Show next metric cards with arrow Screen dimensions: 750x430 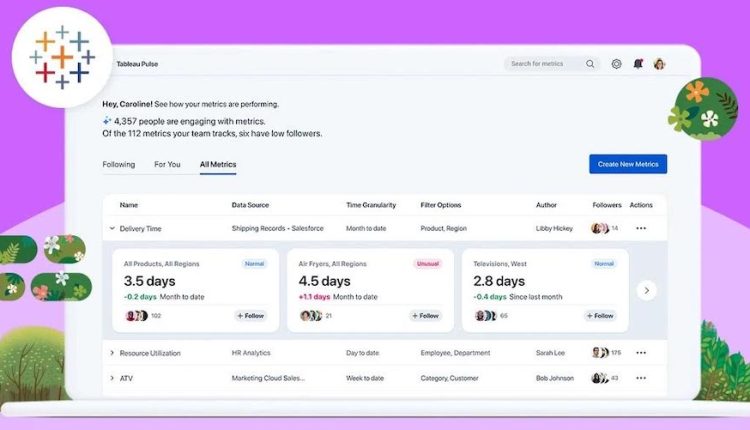[x=647, y=290]
